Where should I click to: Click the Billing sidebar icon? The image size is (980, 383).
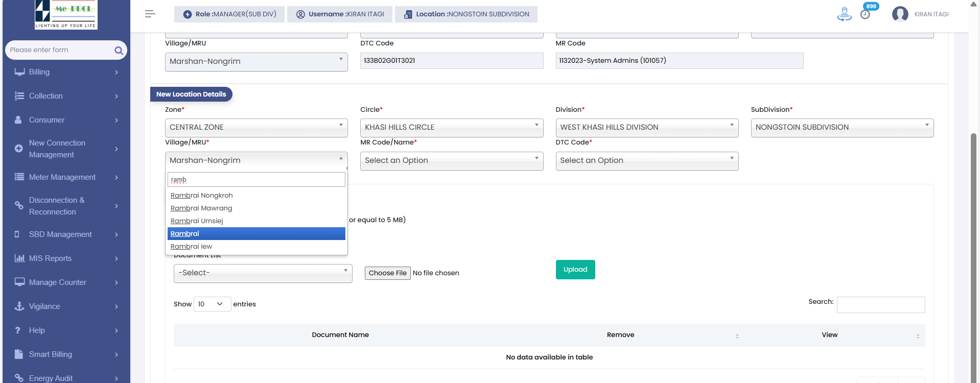click(19, 72)
